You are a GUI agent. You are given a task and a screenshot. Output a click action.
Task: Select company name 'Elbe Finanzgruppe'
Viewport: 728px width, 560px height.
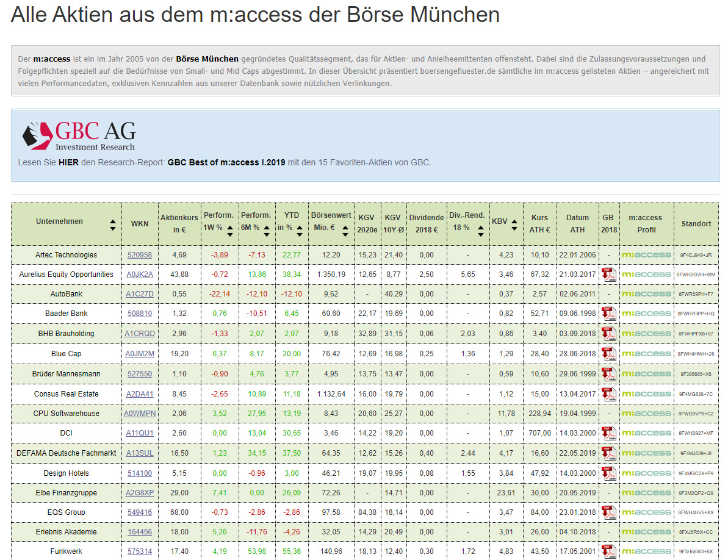pyautogui.click(x=67, y=493)
